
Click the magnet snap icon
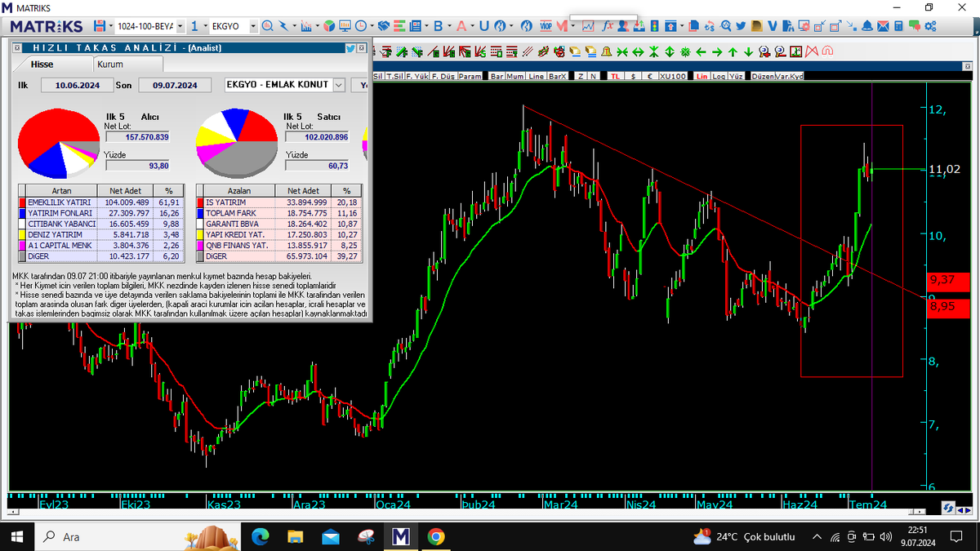coord(827,52)
